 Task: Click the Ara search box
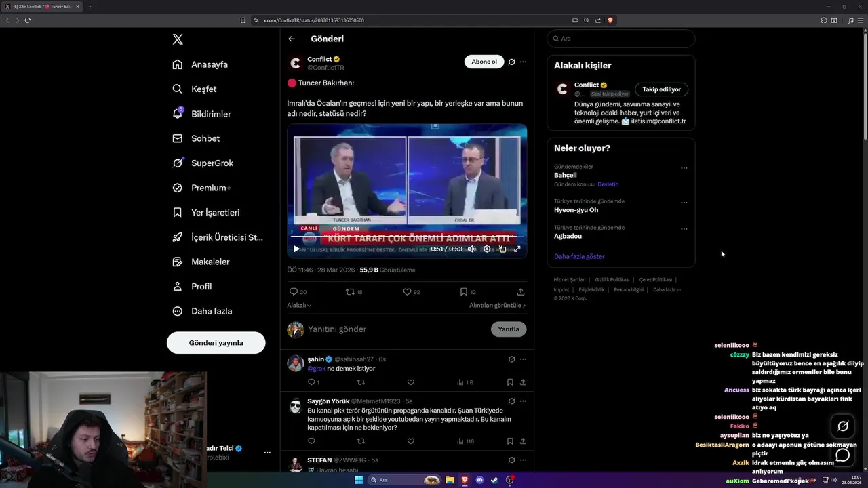621,39
